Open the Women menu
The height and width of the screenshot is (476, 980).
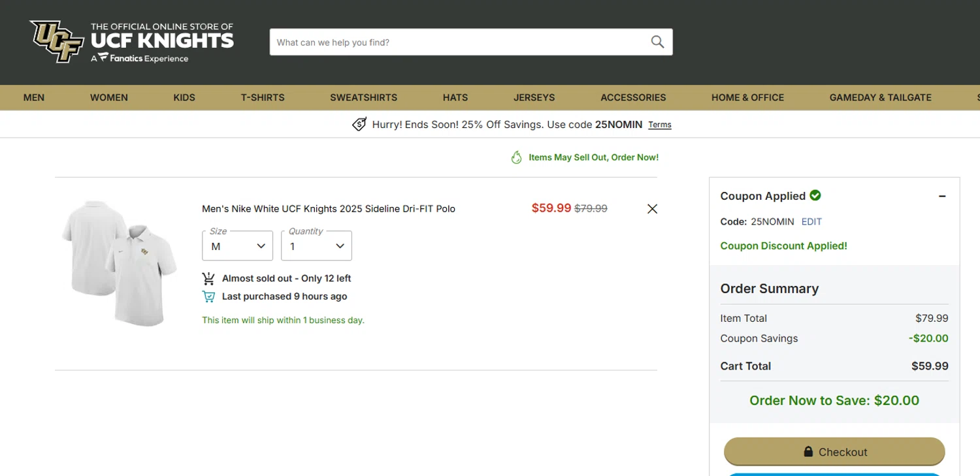tap(109, 97)
